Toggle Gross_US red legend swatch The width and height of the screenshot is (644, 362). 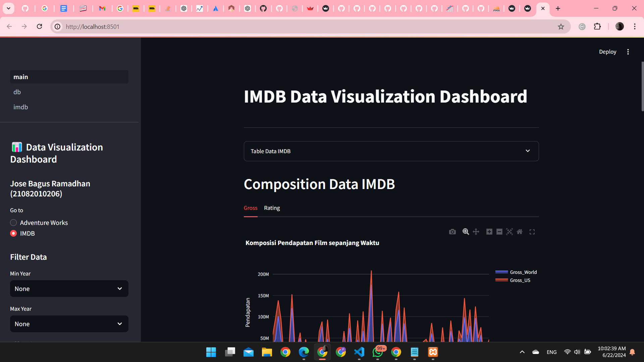[501, 280]
